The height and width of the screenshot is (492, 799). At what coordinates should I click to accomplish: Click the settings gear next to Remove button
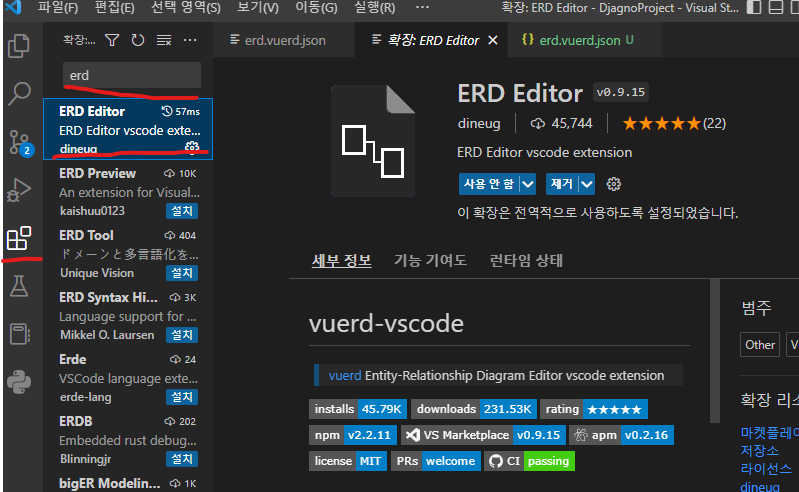(614, 184)
